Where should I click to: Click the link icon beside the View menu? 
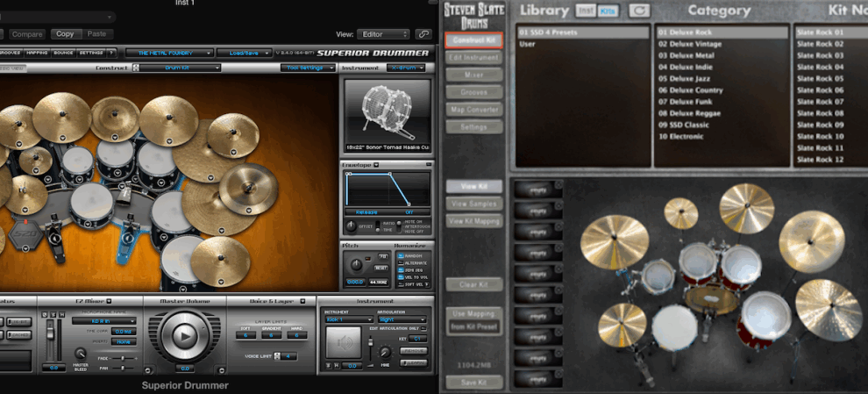[423, 34]
